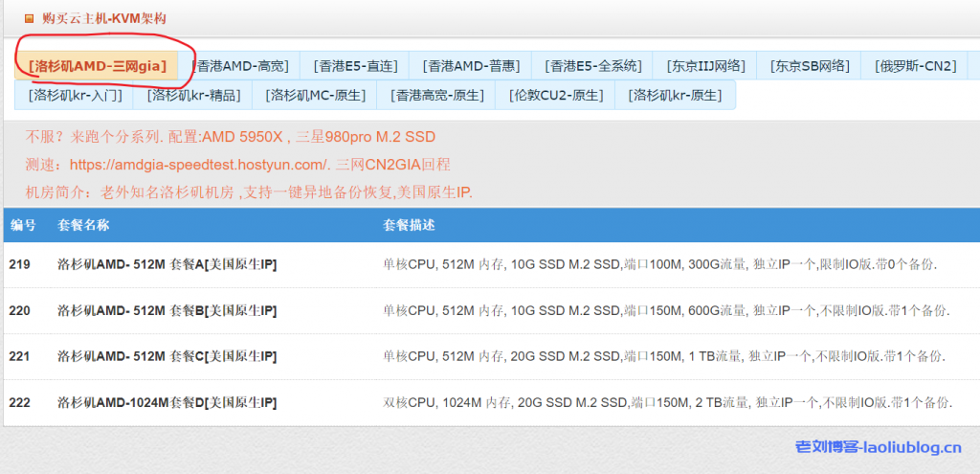This screenshot has height=474, width=980.
Task: Select the 伦敦CU2-原生 tab
Action: tap(555, 95)
